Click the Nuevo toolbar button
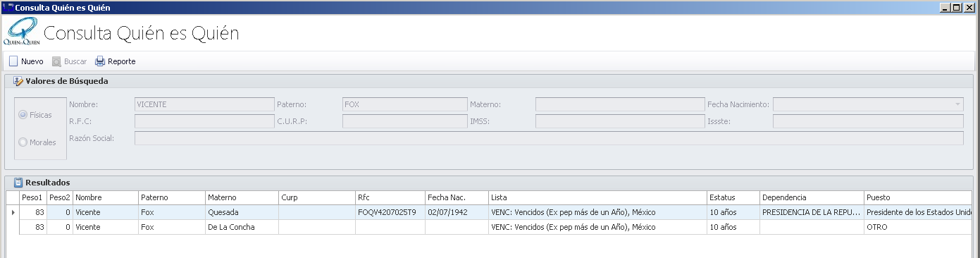The image size is (980, 258). 26,61
